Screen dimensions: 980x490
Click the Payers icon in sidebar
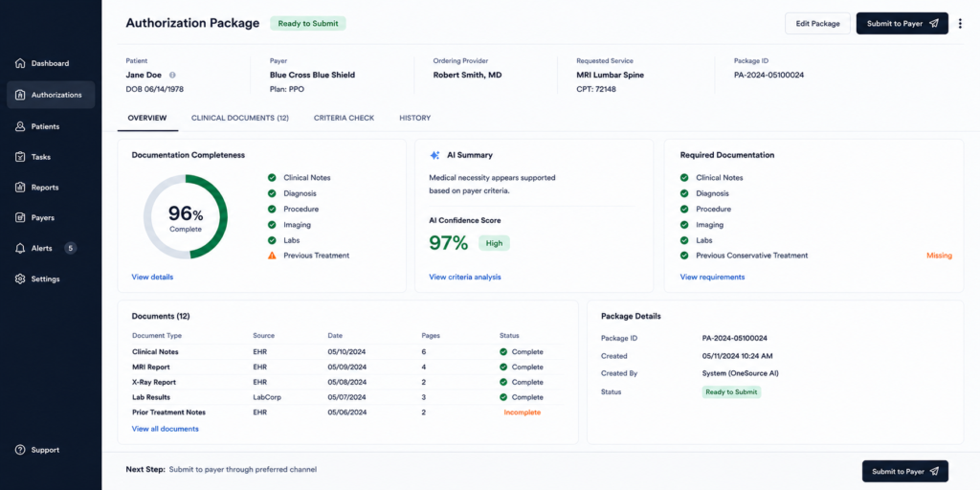pos(20,217)
